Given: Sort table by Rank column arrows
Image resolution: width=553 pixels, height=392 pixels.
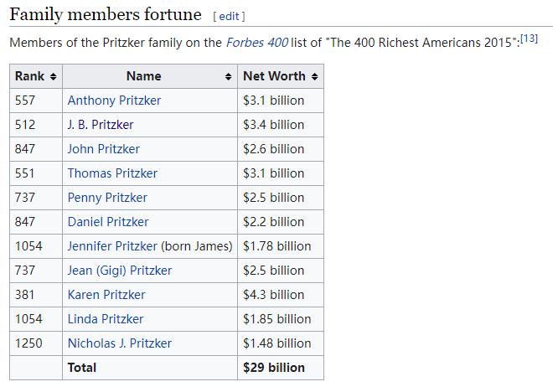Looking at the screenshot, I should tap(54, 76).
